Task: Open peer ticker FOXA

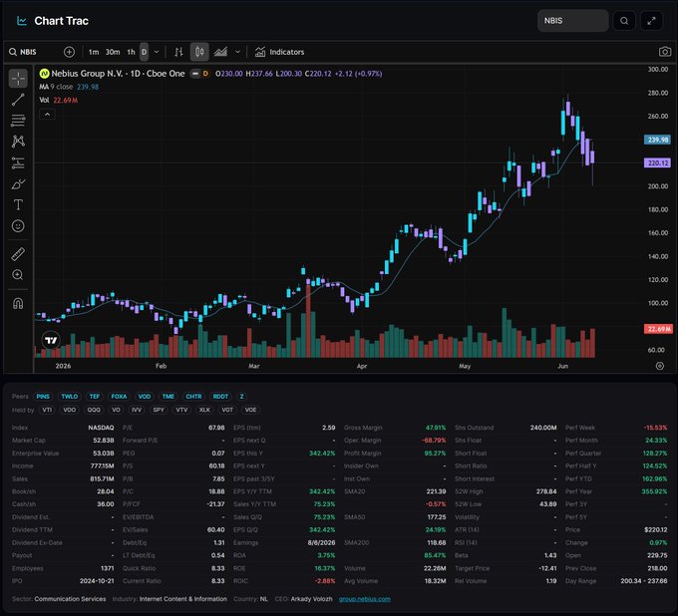Action: pos(119,397)
